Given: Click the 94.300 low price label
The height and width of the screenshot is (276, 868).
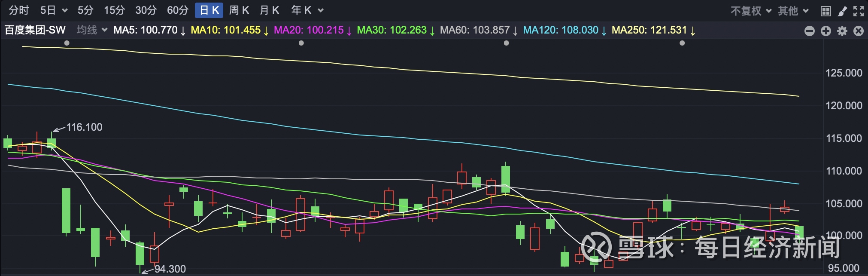Looking at the screenshot, I should (170, 269).
